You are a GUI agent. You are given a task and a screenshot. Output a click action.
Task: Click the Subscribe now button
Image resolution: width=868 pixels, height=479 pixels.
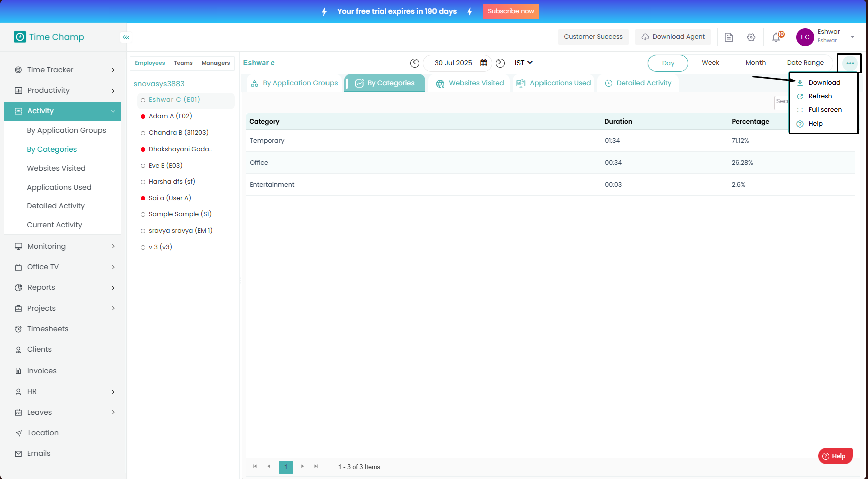[511, 11]
